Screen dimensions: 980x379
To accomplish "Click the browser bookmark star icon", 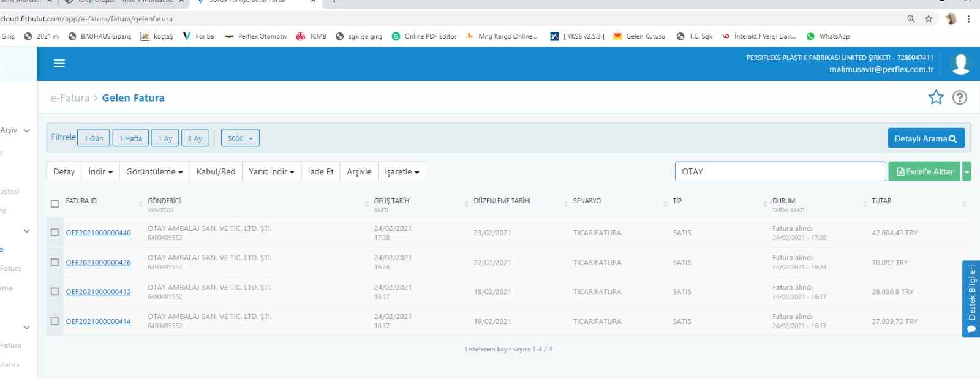I will [x=929, y=19].
